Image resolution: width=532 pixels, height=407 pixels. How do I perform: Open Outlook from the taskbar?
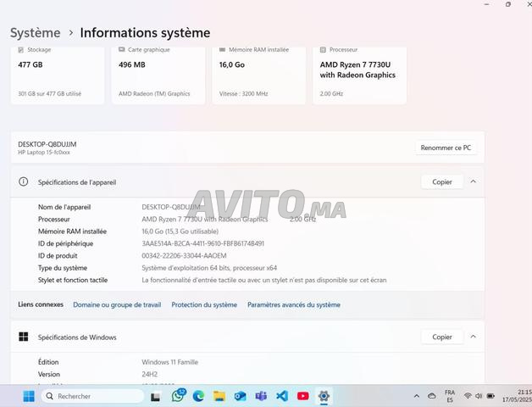(x=240, y=396)
